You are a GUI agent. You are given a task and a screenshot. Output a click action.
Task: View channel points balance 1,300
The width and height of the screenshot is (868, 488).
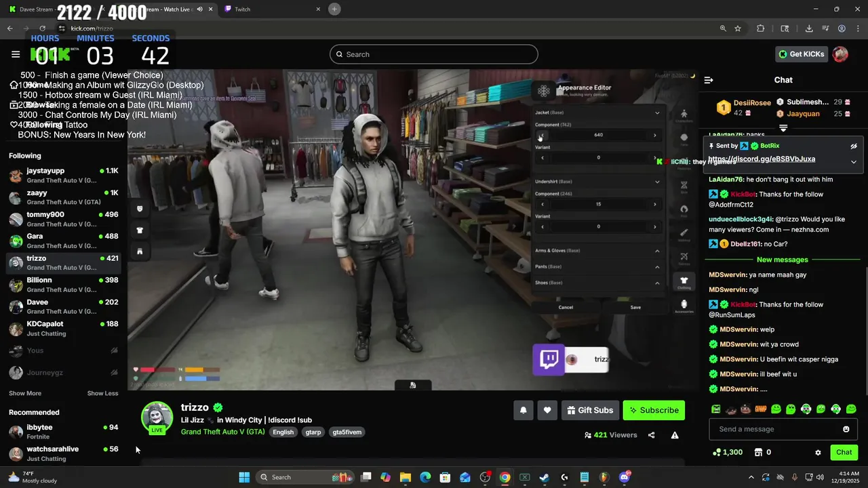point(727,452)
